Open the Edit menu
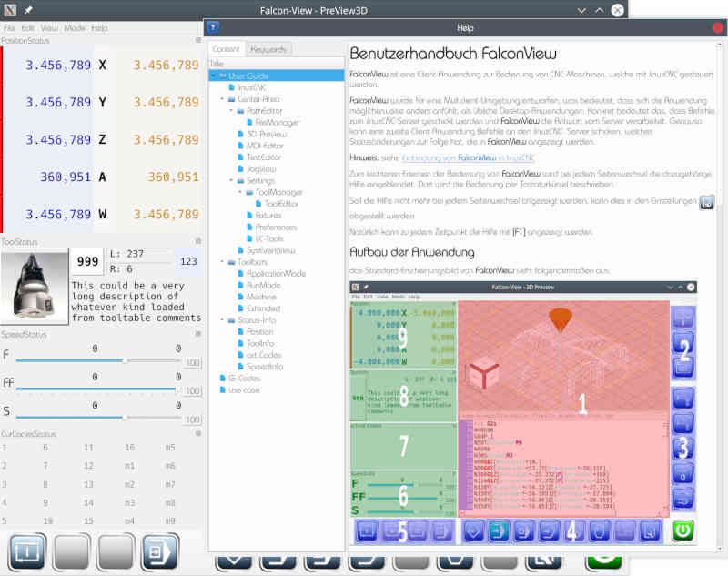728x576 pixels. coord(28,28)
